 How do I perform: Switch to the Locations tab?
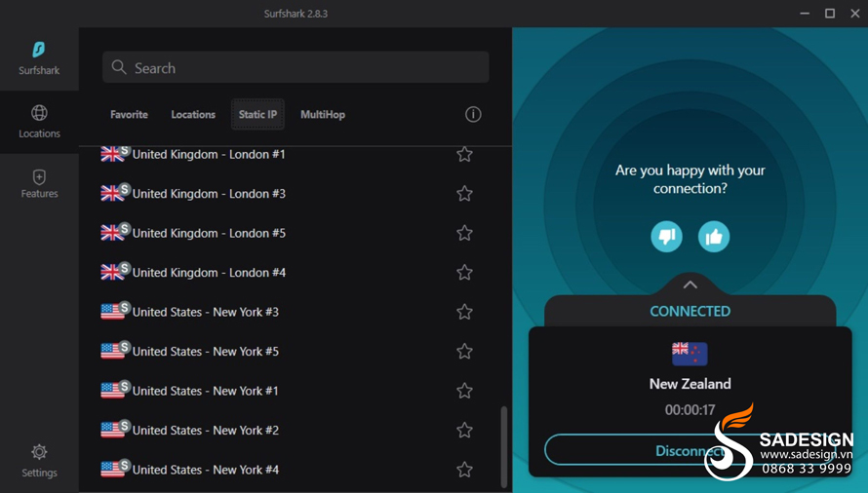point(193,115)
